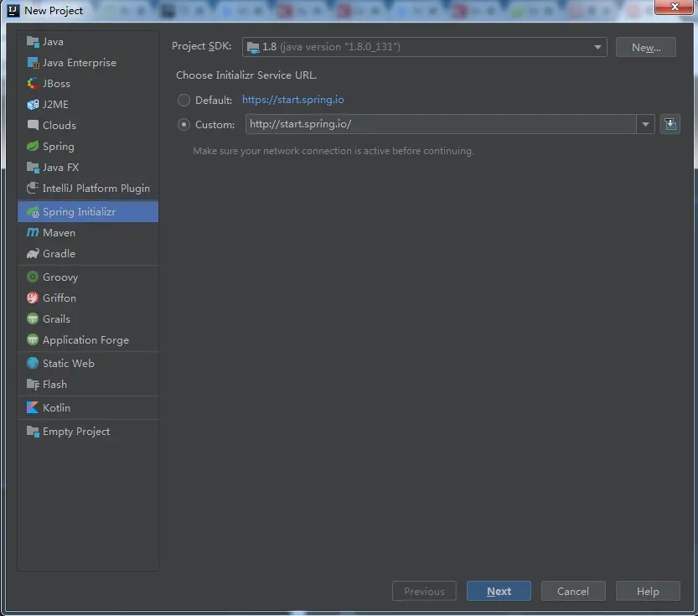Image resolution: width=698 pixels, height=616 pixels.
Task: Pick Maven project type
Action: tap(88, 233)
